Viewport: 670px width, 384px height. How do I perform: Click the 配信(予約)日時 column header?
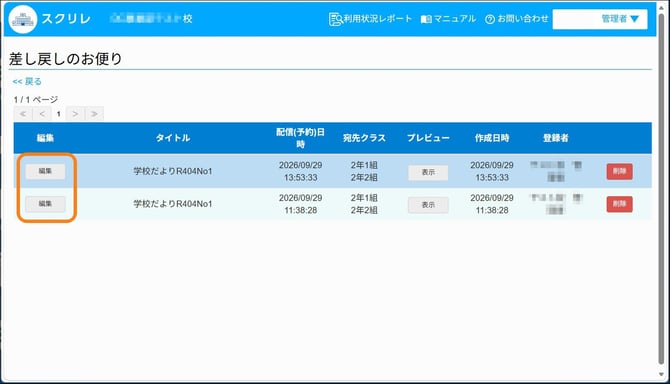click(300, 138)
